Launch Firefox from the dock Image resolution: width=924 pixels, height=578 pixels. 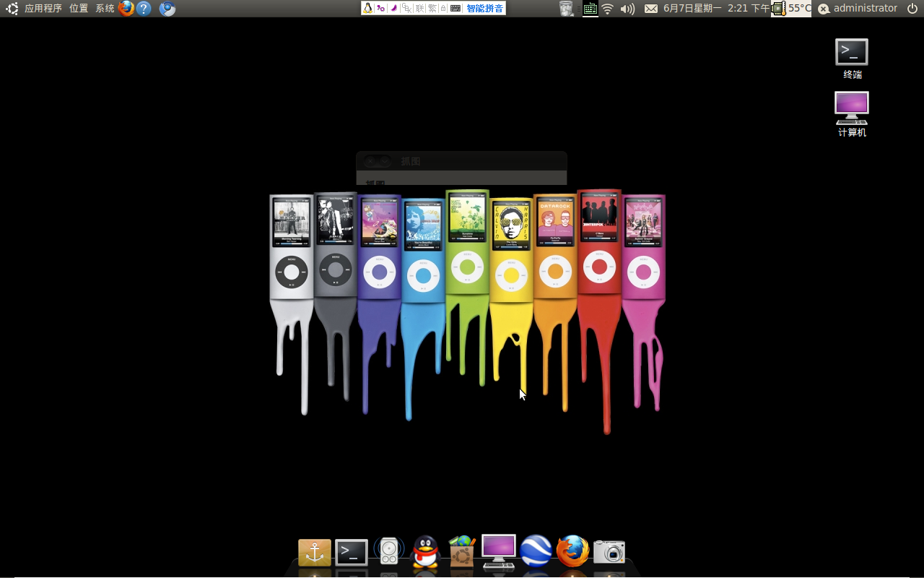pos(573,551)
